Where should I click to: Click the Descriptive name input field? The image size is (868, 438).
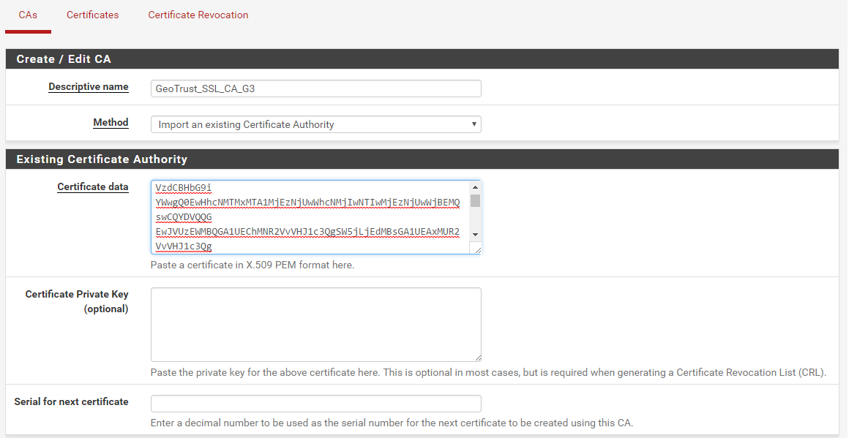315,88
